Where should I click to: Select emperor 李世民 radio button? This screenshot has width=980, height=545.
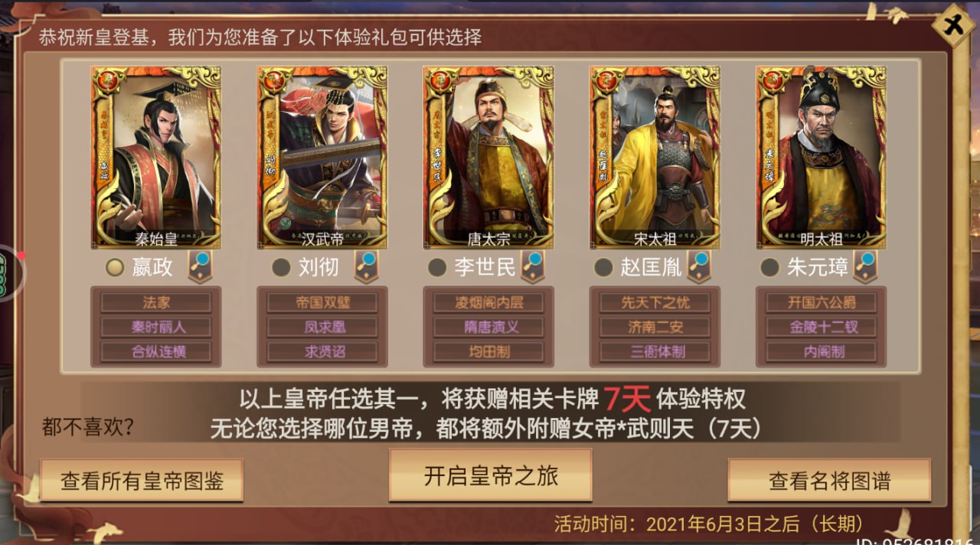[x=437, y=267]
